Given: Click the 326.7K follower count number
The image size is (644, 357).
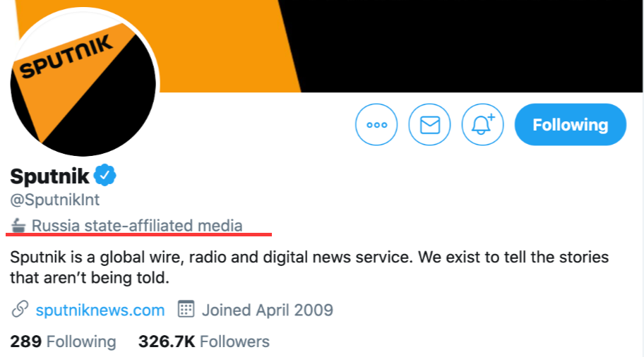Looking at the screenshot, I should pos(167,341).
